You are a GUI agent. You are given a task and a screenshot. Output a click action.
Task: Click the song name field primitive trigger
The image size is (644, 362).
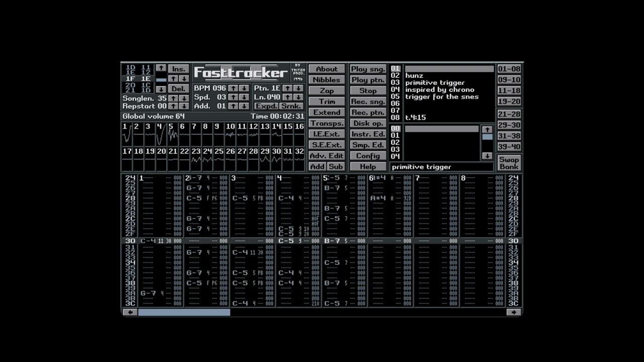[x=442, y=167]
